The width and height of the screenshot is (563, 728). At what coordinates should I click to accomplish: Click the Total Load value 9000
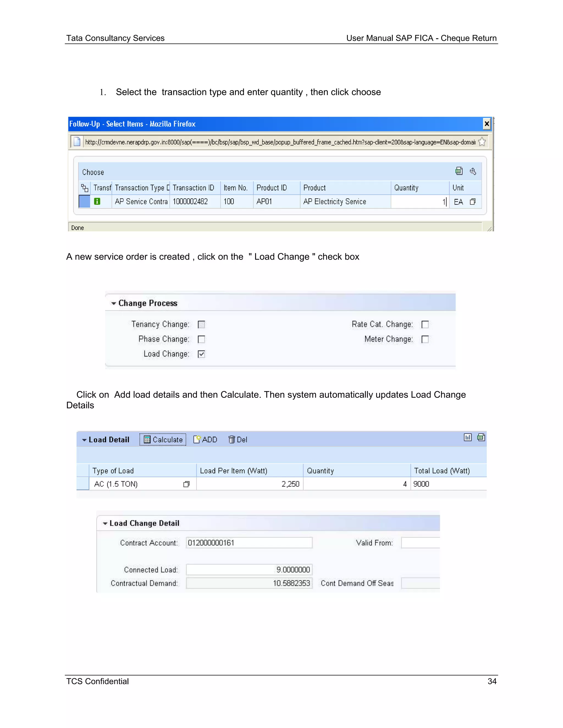449,484
